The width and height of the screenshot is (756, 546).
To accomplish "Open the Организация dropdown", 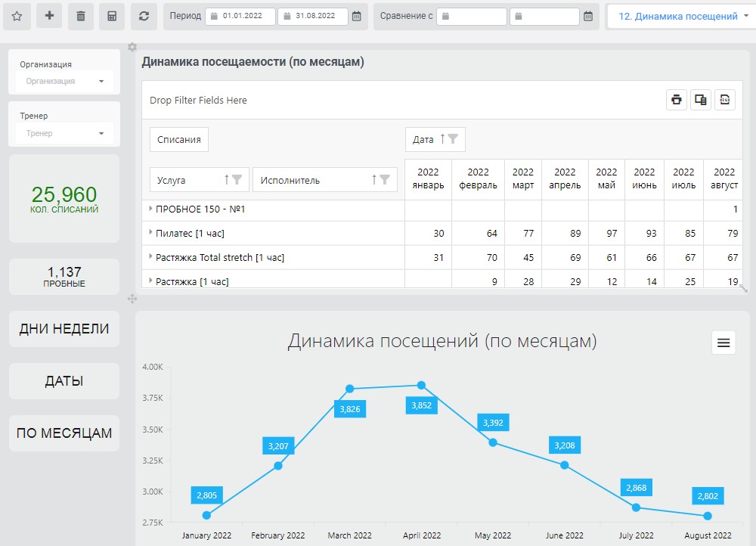I will coord(64,81).
